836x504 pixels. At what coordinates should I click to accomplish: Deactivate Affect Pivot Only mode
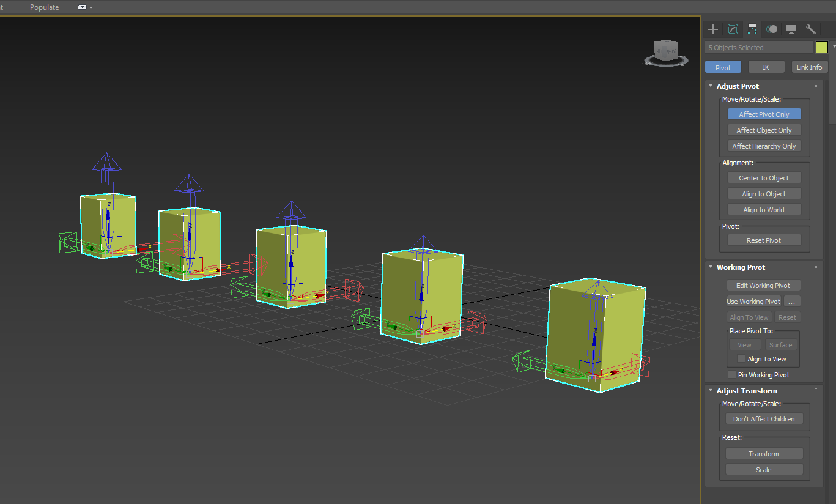(764, 114)
